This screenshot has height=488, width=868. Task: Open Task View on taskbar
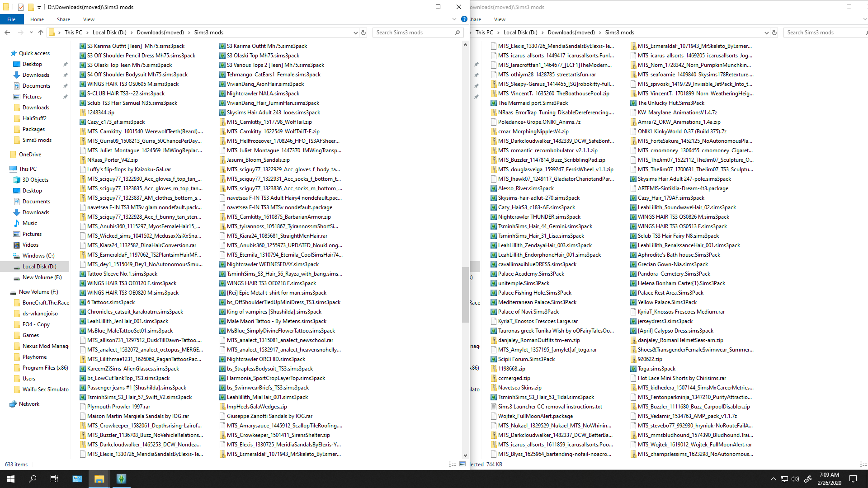(x=54, y=479)
